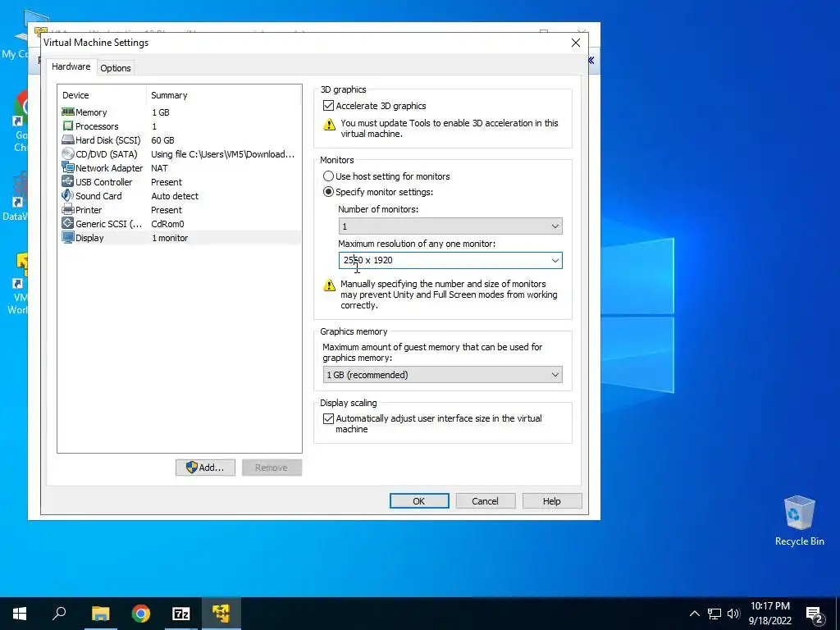Switch to the Options tab
840x630 pixels.
pyautogui.click(x=115, y=68)
